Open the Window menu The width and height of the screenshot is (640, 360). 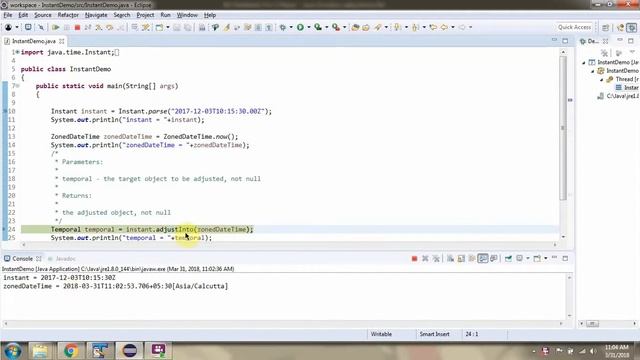pyautogui.click(x=187, y=15)
